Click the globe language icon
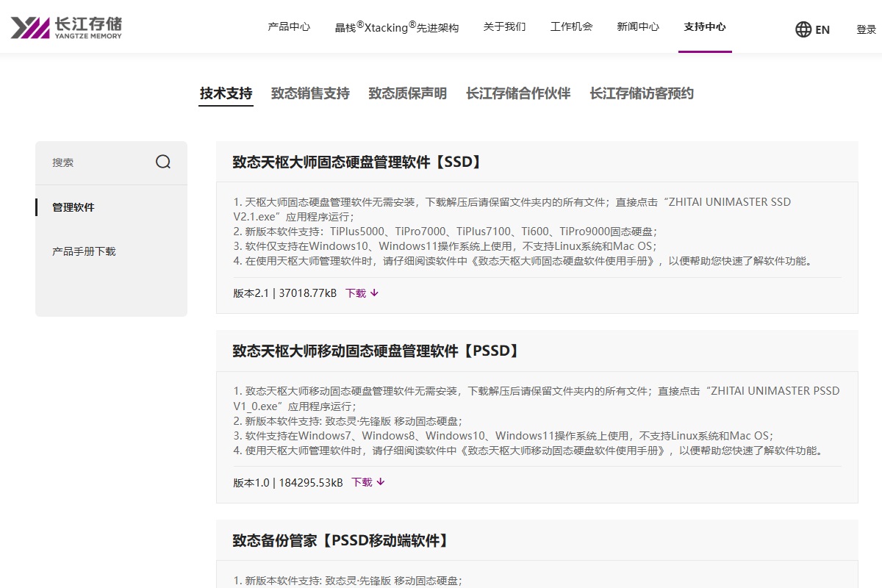 click(803, 29)
